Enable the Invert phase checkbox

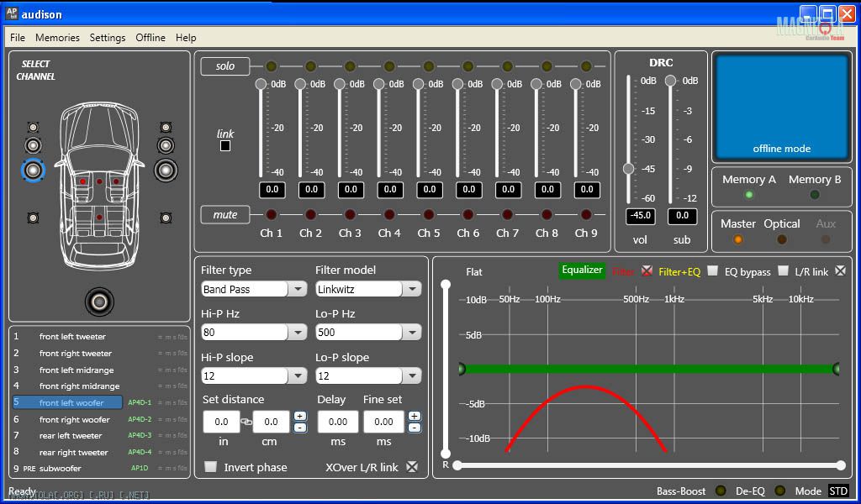(x=211, y=467)
